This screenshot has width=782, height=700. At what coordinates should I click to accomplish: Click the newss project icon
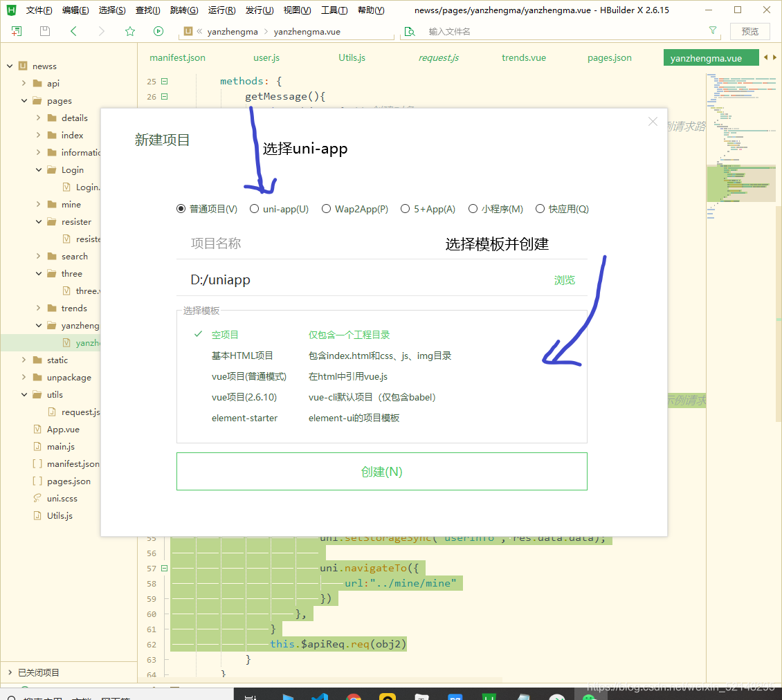click(x=23, y=66)
